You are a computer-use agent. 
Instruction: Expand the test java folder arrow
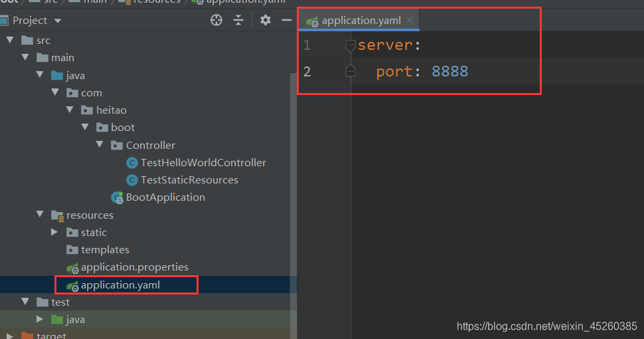point(39,319)
